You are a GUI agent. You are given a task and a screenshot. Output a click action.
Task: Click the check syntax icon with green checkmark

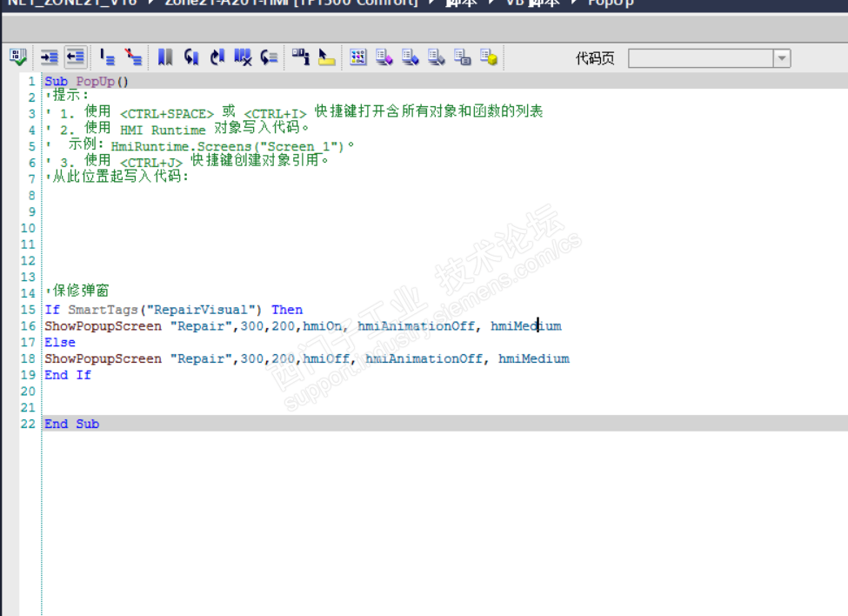click(x=18, y=57)
